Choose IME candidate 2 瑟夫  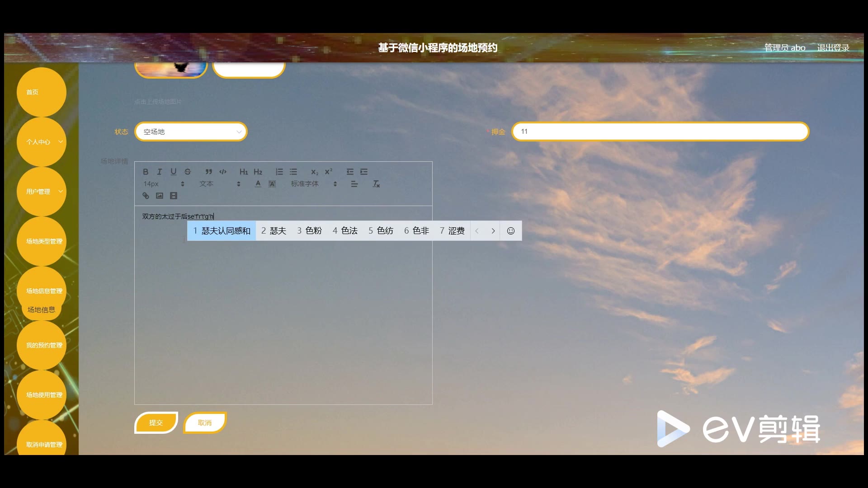click(274, 231)
